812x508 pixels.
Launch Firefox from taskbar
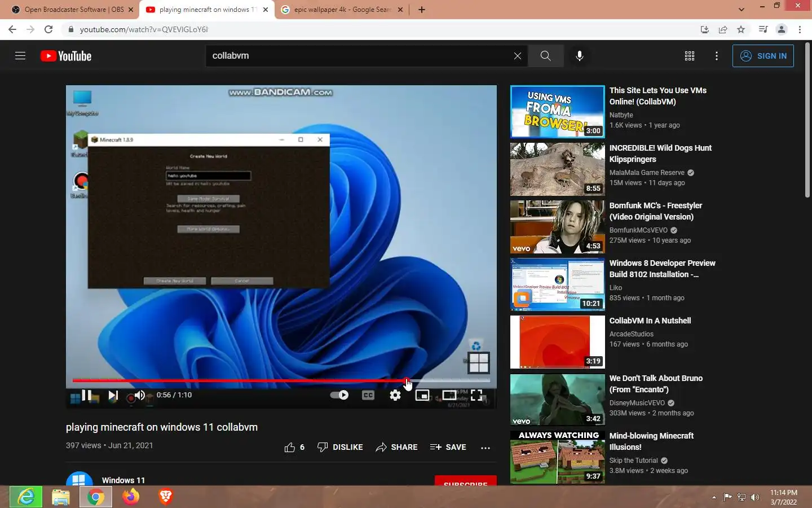pos(131,497)
